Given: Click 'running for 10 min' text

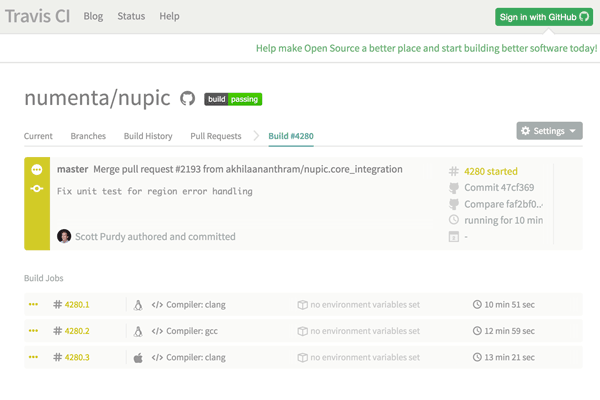Looking at the screenshot, I should 504,220.
